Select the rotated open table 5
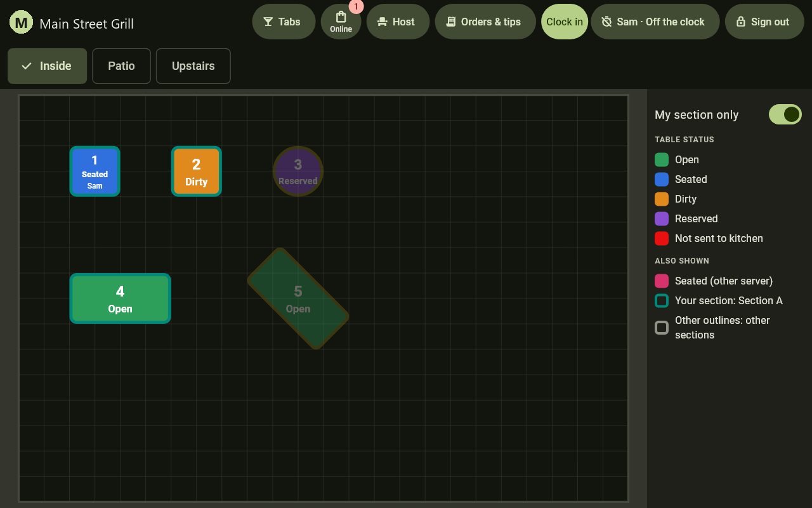The width and height of the screenshot is (812, 508). (298, 298)
